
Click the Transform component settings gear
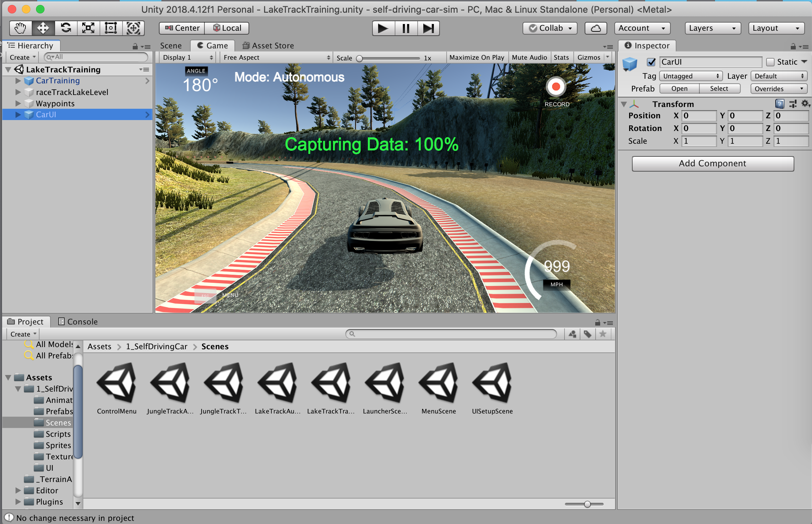(x=805, y=103)
